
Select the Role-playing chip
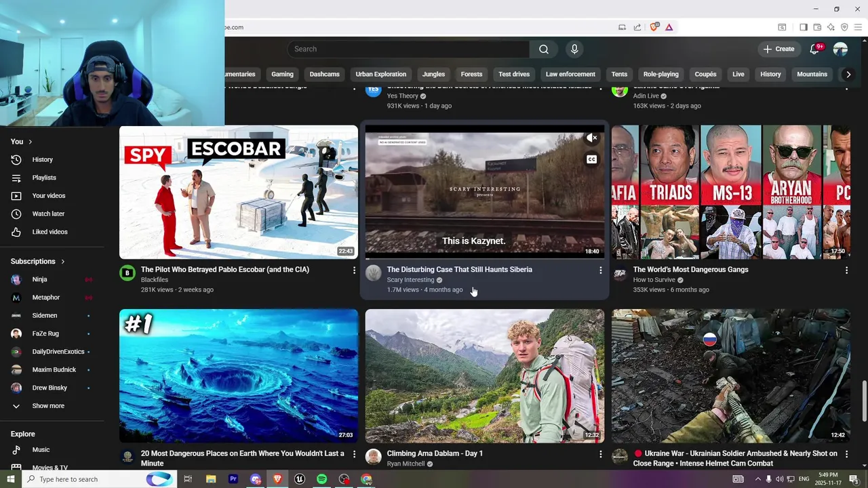[660, 75]
